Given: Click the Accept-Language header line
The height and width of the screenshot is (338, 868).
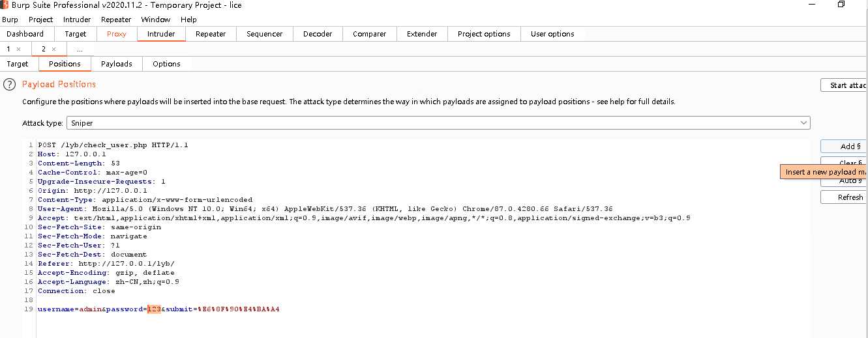Looking at the screenshot, I should (x=108, y=282).
